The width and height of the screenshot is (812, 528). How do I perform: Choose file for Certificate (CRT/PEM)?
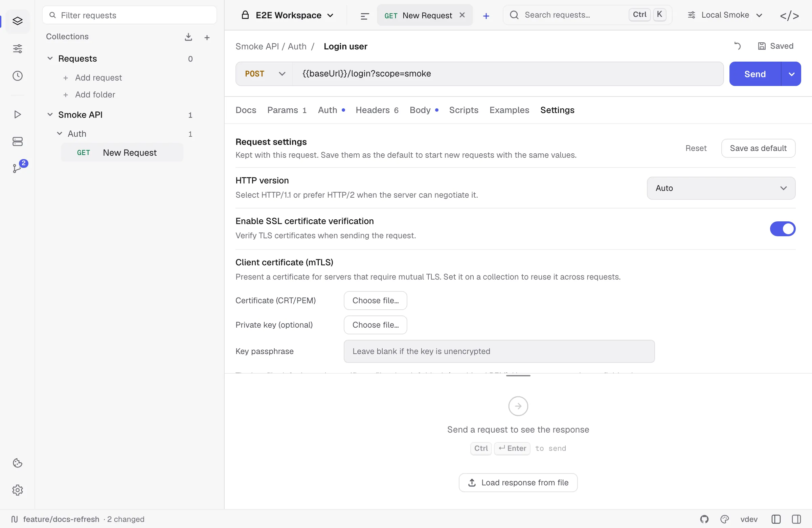pos(375,300)
